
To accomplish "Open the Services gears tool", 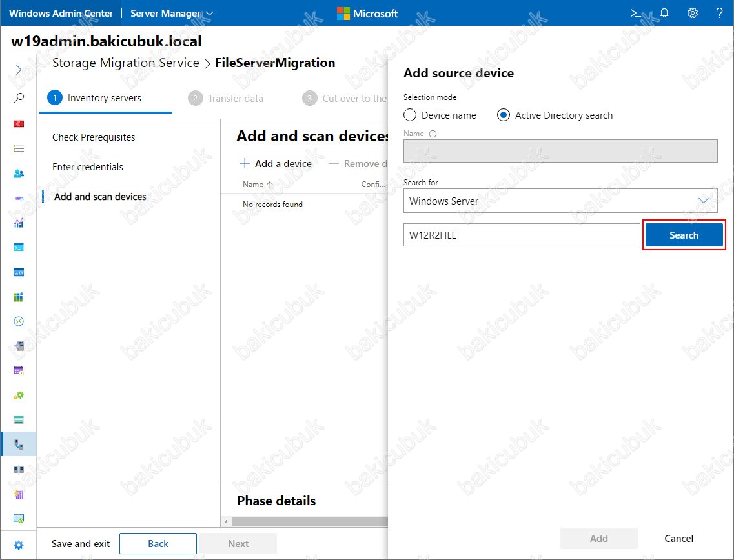I will click(x=19, y=395).
